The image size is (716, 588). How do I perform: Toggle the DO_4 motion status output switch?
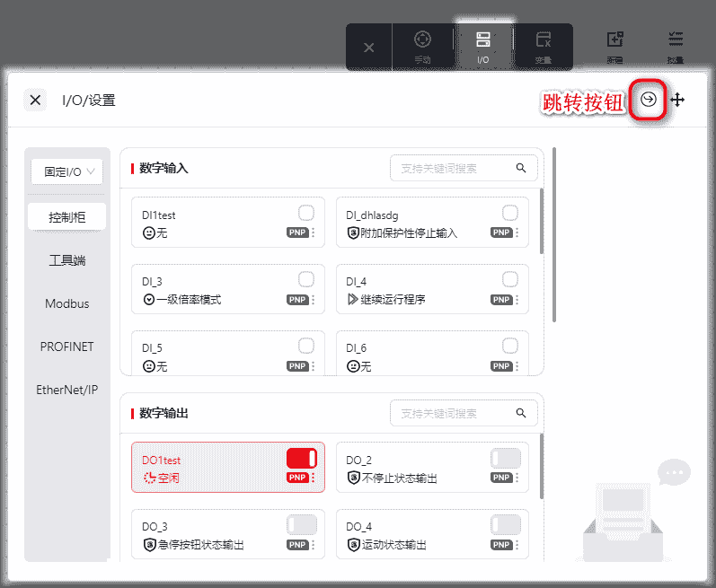(506, 524)
